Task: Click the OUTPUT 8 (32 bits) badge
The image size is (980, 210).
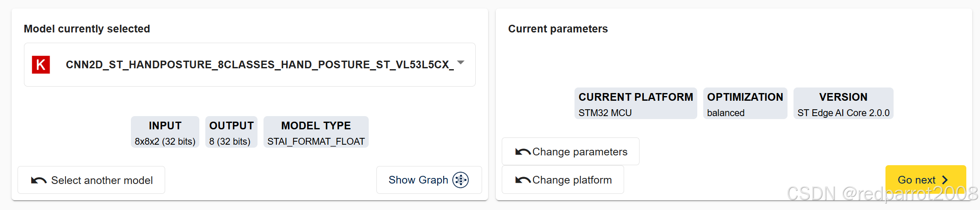Action: [231, 132]
